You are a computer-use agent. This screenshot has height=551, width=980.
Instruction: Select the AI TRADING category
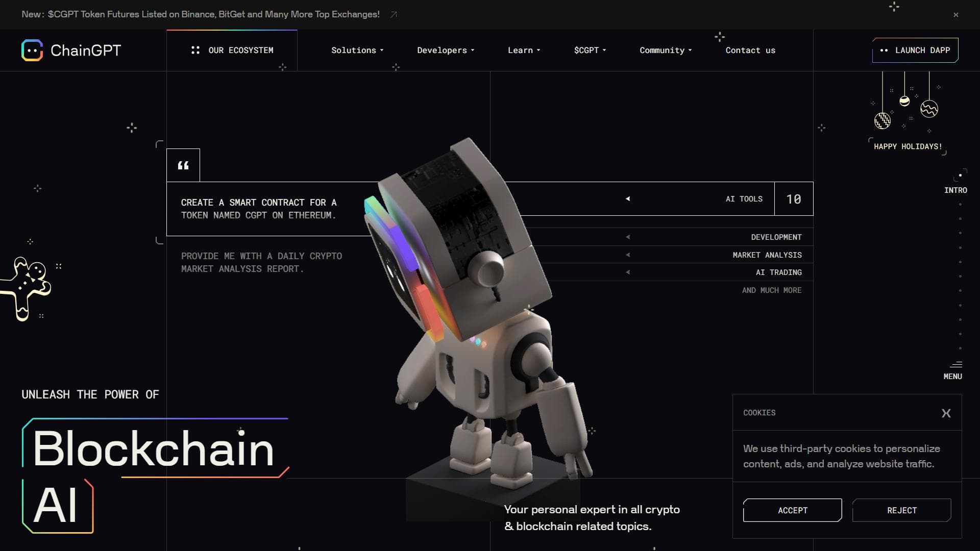[778, 272]
